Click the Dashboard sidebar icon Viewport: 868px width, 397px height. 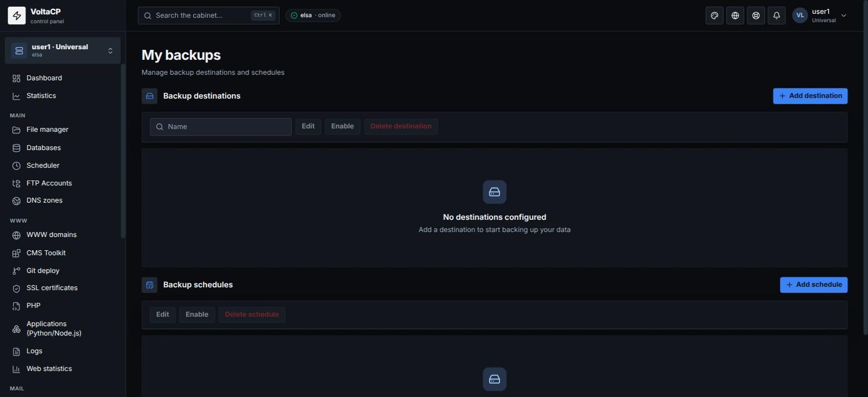click(x=17, y=78)
